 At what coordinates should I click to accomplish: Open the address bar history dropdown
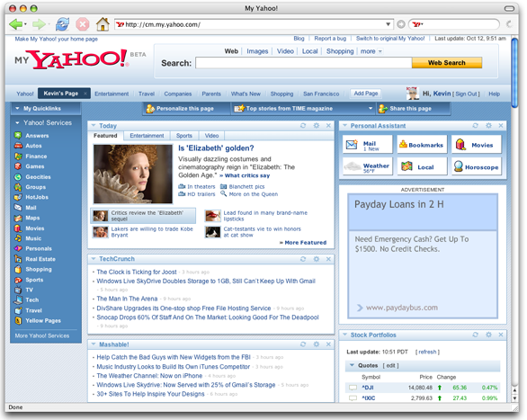point(388,24)
